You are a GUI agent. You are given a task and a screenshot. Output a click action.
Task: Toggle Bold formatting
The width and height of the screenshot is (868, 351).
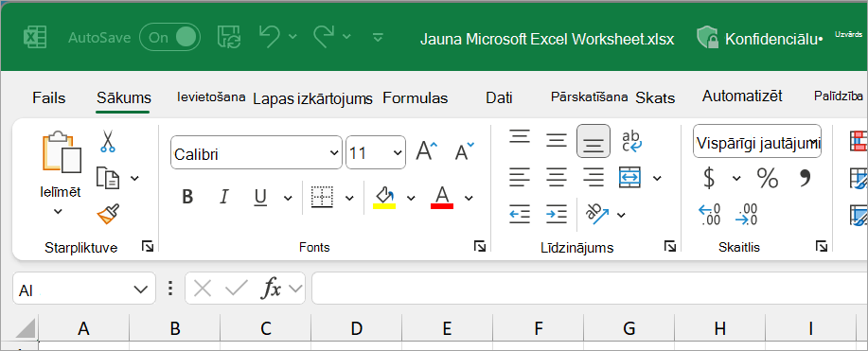click(x=187, y=197)
